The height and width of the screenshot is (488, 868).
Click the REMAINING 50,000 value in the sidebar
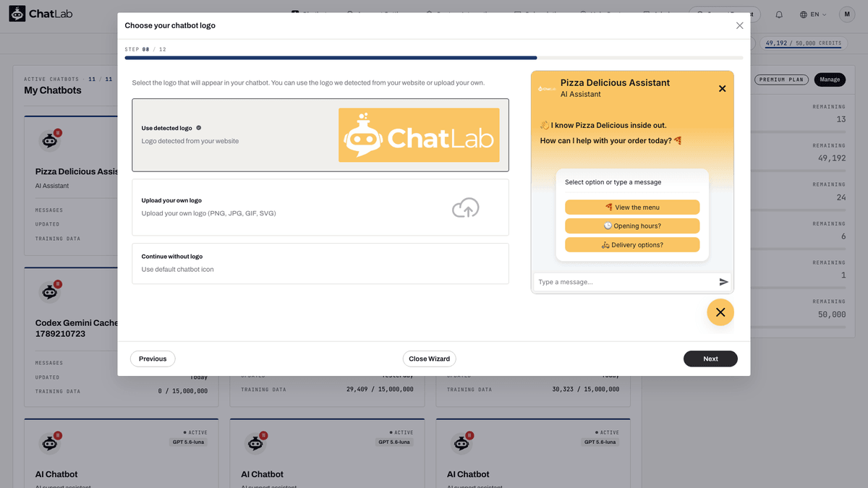832,314
